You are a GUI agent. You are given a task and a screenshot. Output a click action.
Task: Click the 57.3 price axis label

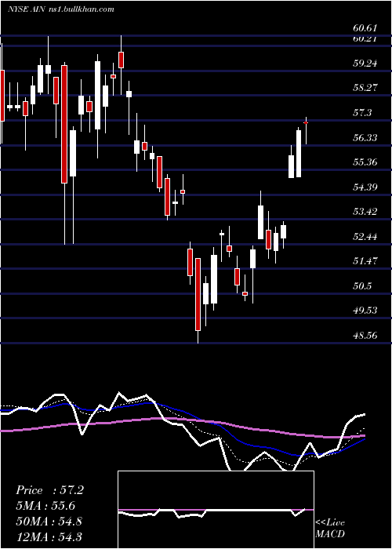point(362,113)
